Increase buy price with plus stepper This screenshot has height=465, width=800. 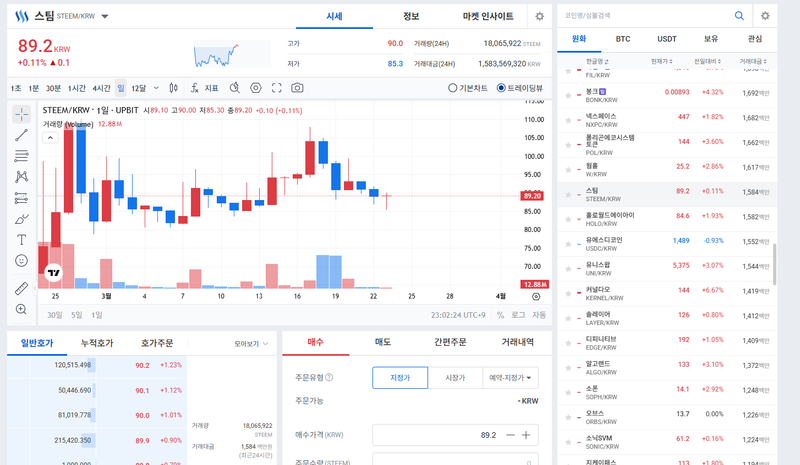(525, 435)
